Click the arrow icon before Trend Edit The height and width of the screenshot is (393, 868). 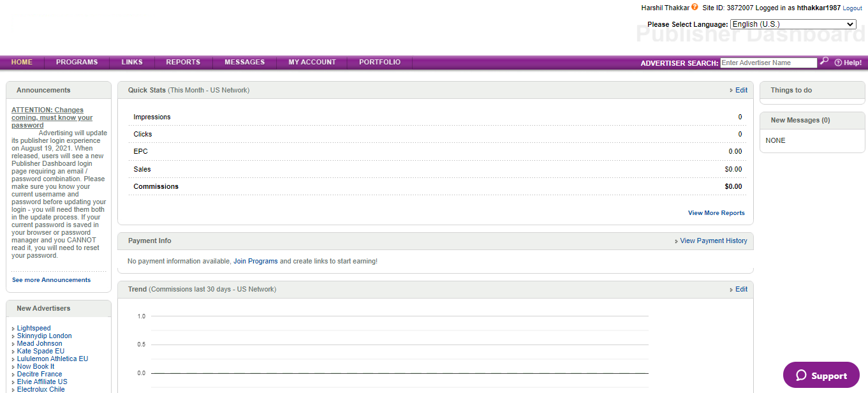[x=732, y=289]
